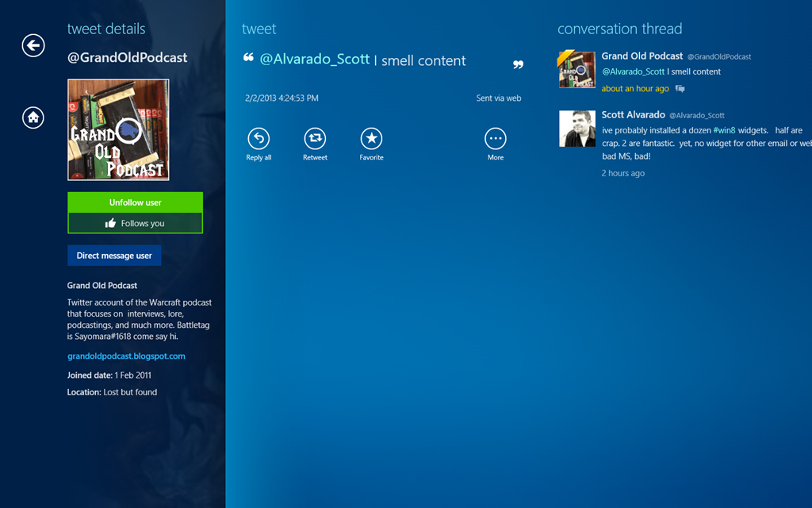Viewport: 812px width, 508px height.
Task: Select Grand Old Podcast name in thread
Action: 642,56
